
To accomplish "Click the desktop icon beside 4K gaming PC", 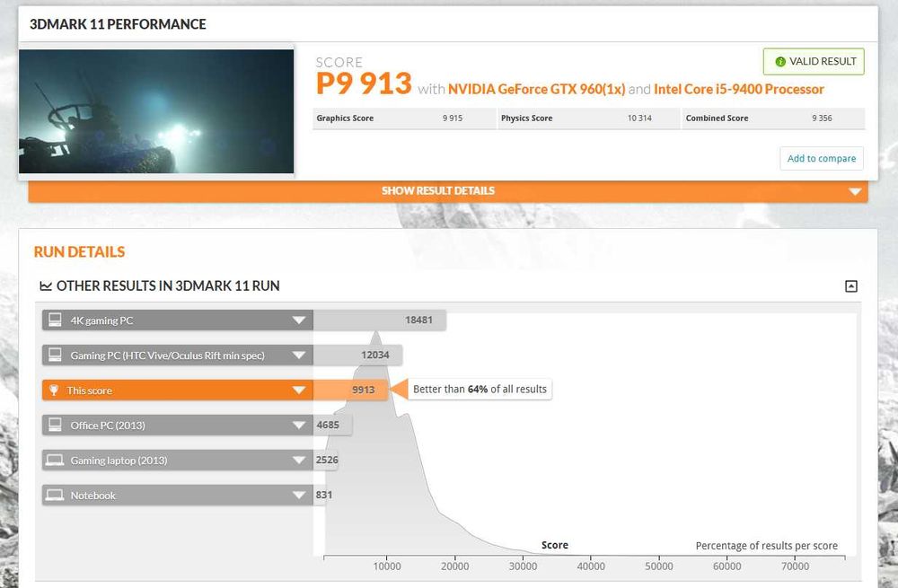I will pyautogui.click(x=55, y=320).
